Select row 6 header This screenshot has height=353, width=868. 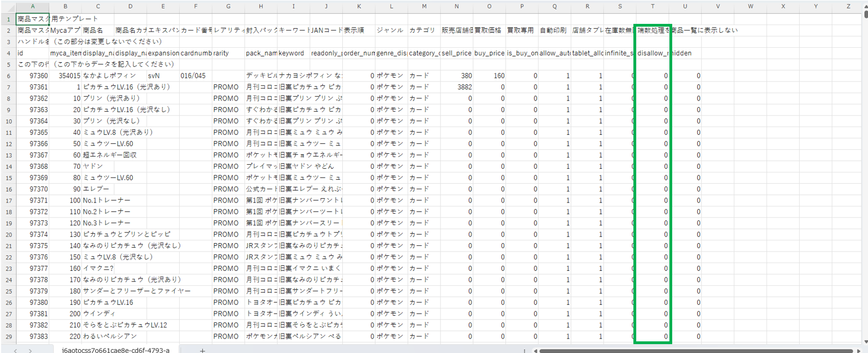click(8, 75)
